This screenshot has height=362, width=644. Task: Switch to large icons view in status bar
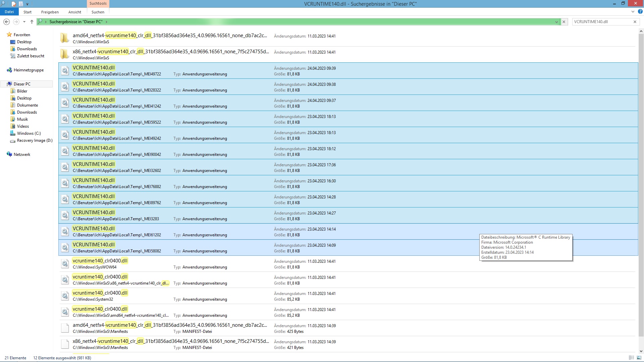click(x=639, y=358)
